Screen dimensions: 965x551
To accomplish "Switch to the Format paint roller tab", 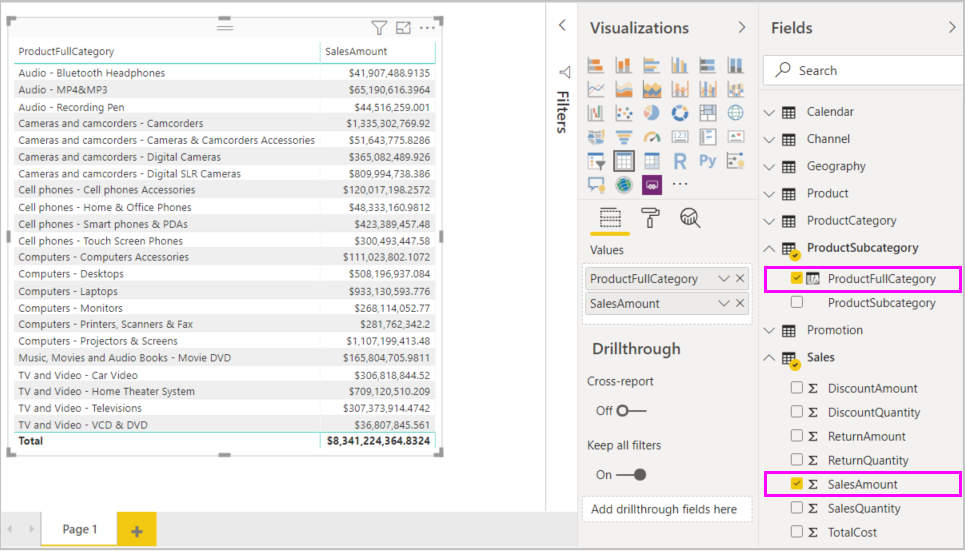I will [x=650, y=217].
